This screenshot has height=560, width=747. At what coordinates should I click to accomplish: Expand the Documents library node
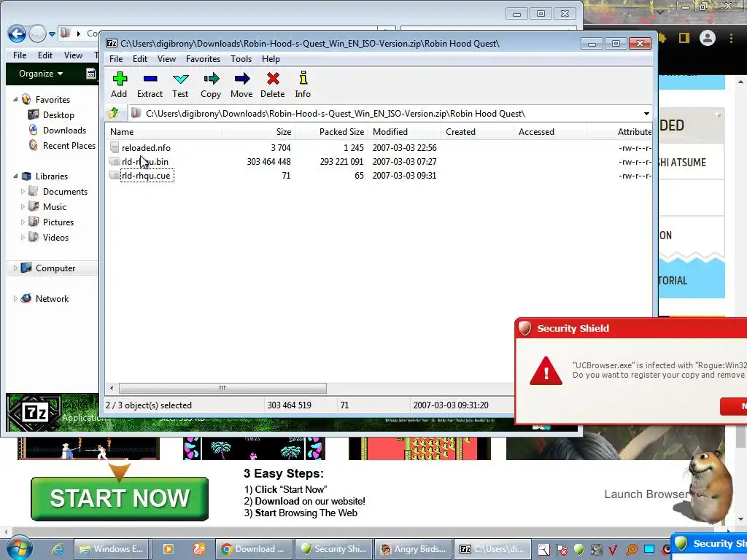(23, 192)
